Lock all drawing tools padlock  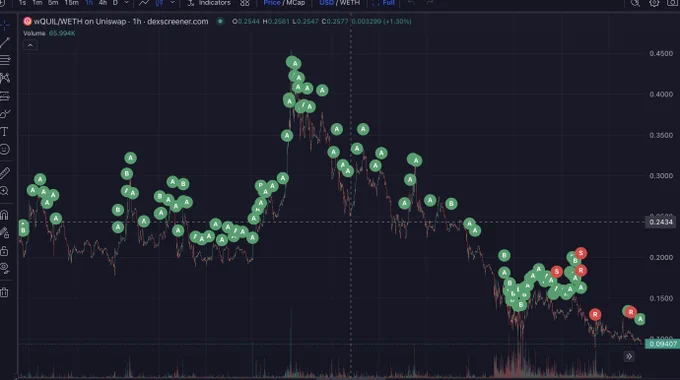point(5,251)
